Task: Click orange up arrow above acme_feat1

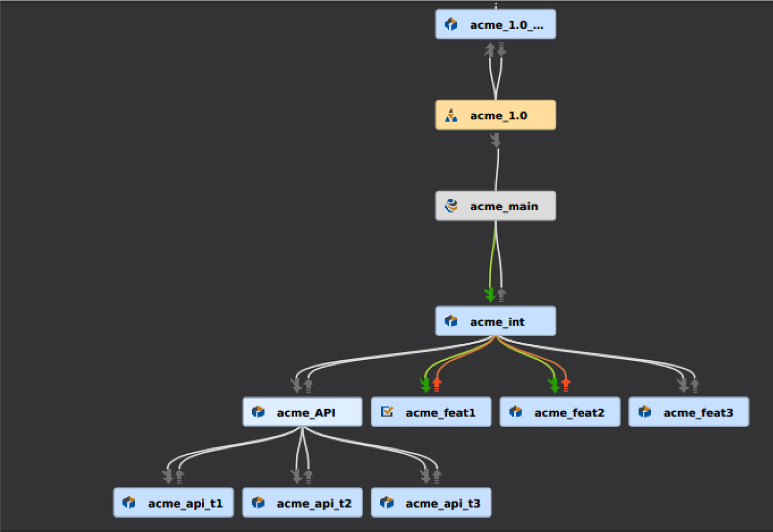Action: pyautogui.click(x=437, y=384)
